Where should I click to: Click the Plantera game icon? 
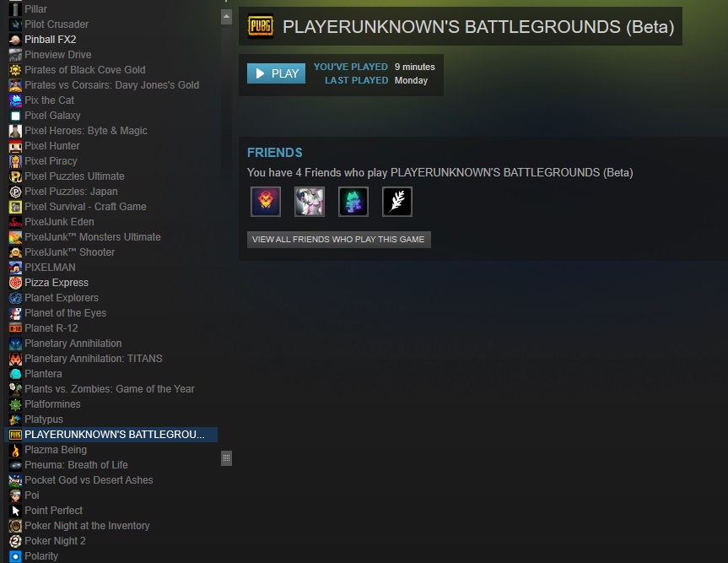(x=15, y=374)
